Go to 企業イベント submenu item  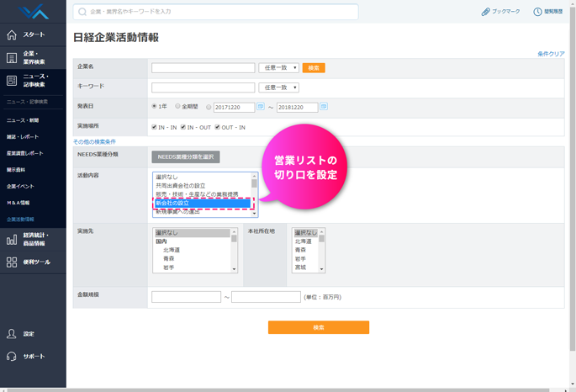point(20,186)
